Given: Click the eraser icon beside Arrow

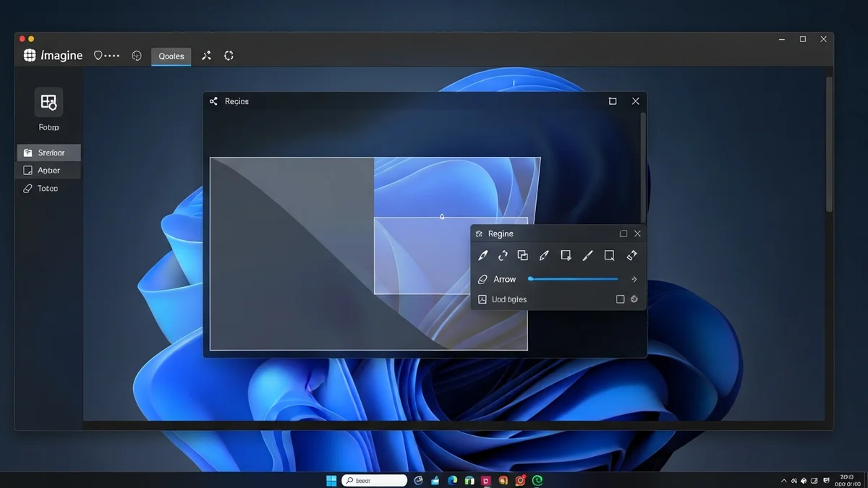Looking at the screenshot, I should [x=482, y=279].
